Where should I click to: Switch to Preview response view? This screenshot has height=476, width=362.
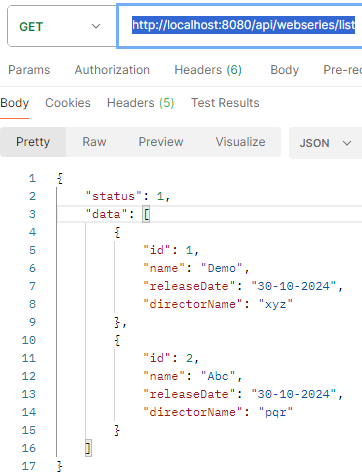pyautogui.click(x=161, y=142)
